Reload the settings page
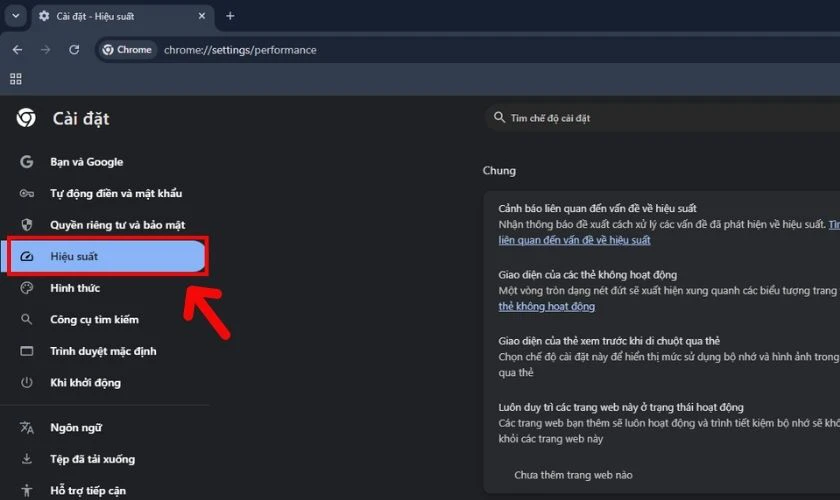 tap(74, 50)
